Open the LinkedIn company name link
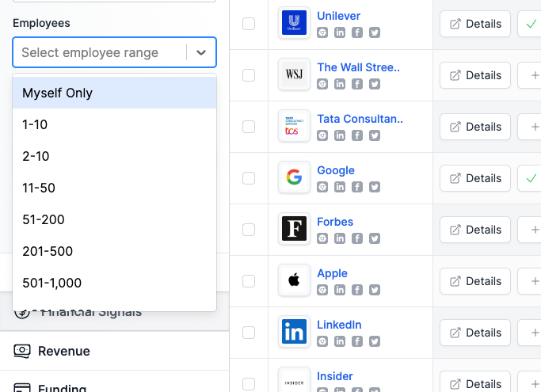This screenshot has width=541, height=392. pyautogui.click(x=339, y=325)
